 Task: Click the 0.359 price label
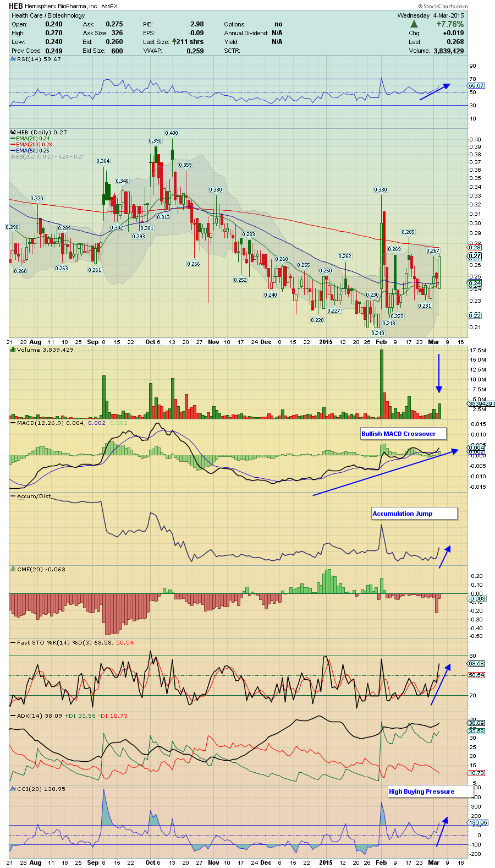[x=185, y=165]
